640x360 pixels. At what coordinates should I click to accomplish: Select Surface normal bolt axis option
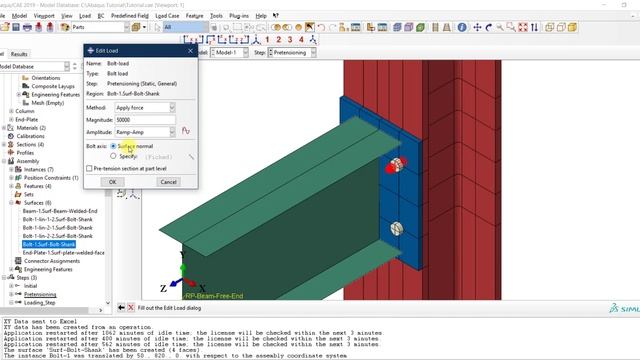pyautogui.click(x=113, y=146)
